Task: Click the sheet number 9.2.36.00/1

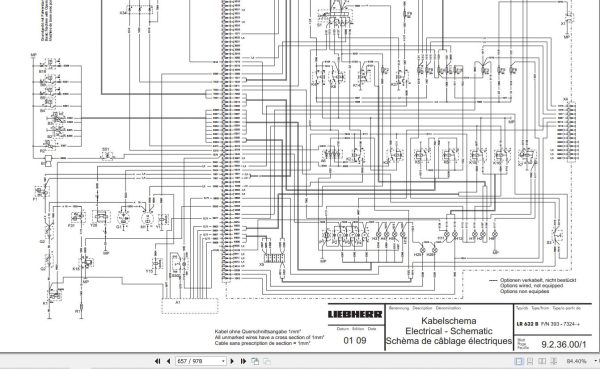Action: (x=564, y=344)
